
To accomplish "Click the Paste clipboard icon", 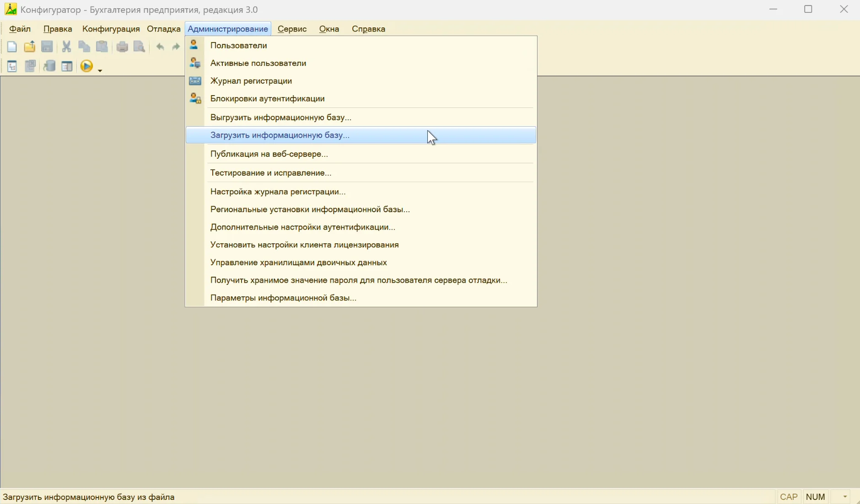I will 102,47.
